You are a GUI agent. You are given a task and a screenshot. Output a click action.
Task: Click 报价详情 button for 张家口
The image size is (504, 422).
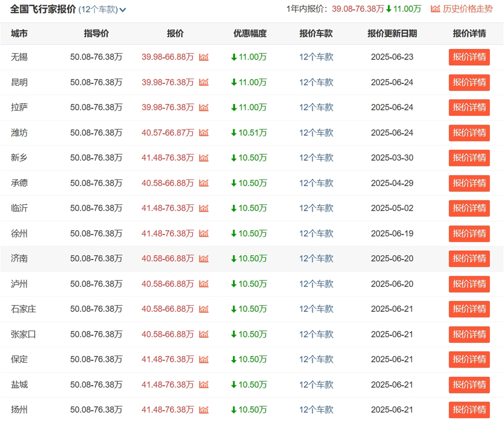[x=469, y=335]
